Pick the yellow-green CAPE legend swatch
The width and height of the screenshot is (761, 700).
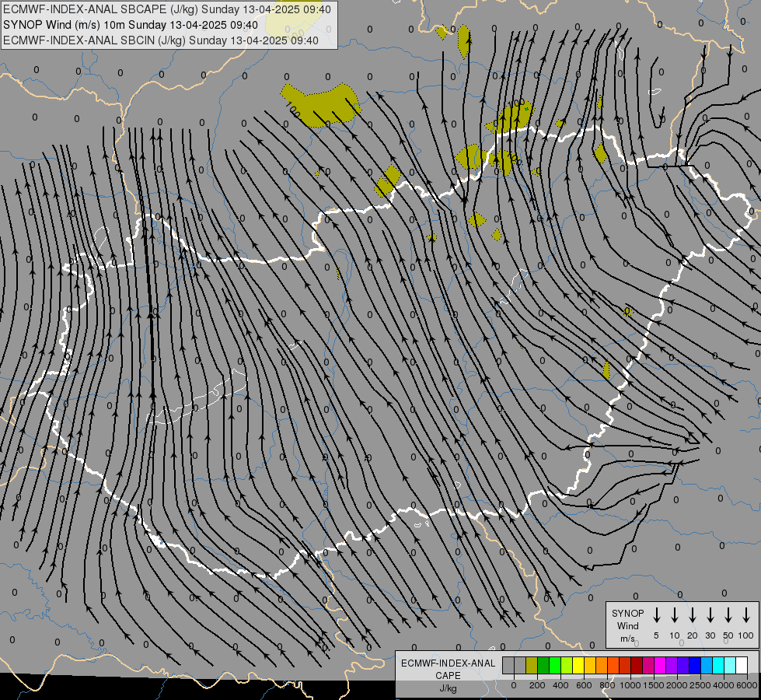click(567, 666)
